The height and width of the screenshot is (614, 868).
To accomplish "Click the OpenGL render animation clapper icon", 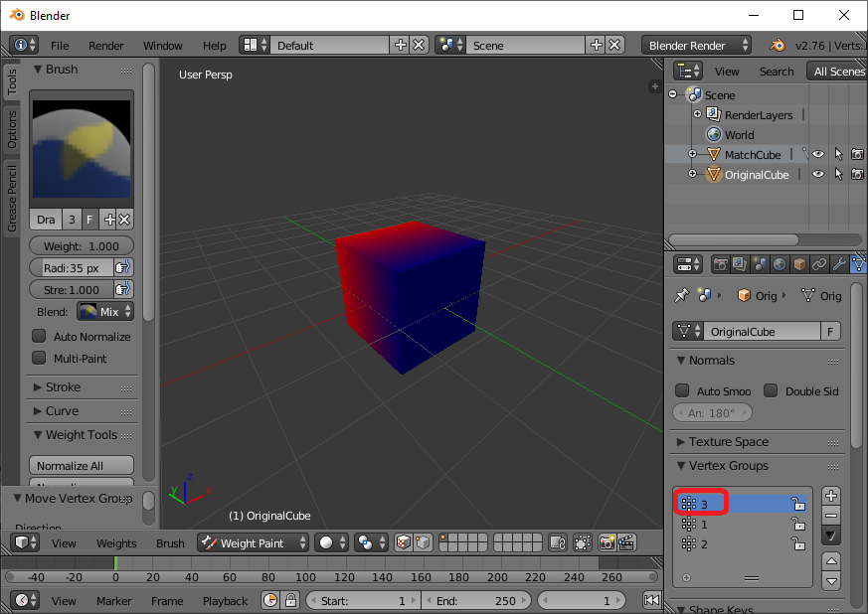I will (x=626, y=543).
